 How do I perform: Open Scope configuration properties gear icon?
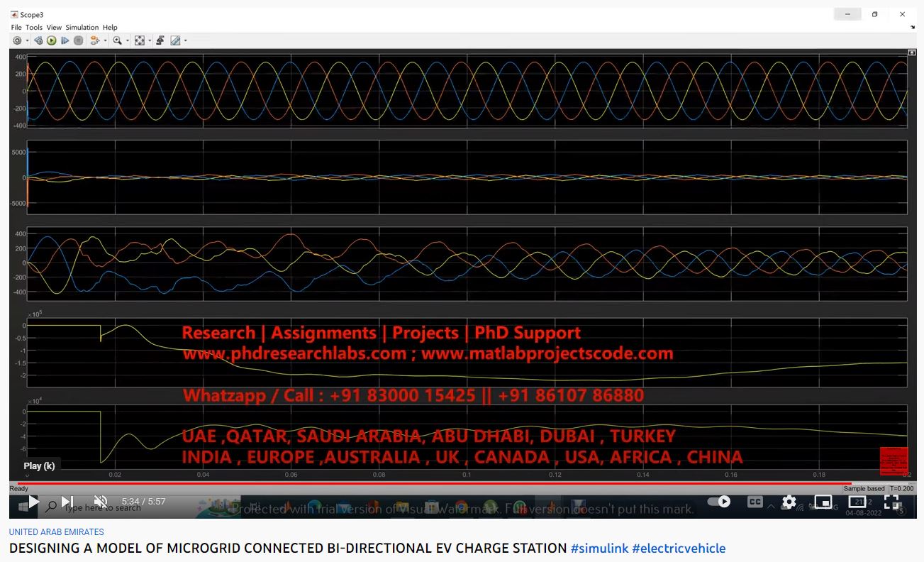click(17, 40)
